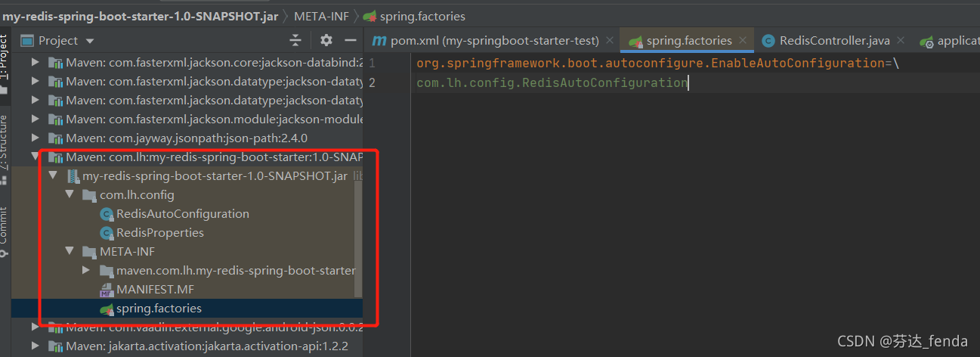Expand the maven.com.lh.my-redis-spring-boot-starter folder
The height and width of the screenshot is (357, 980).
(88, 270)
